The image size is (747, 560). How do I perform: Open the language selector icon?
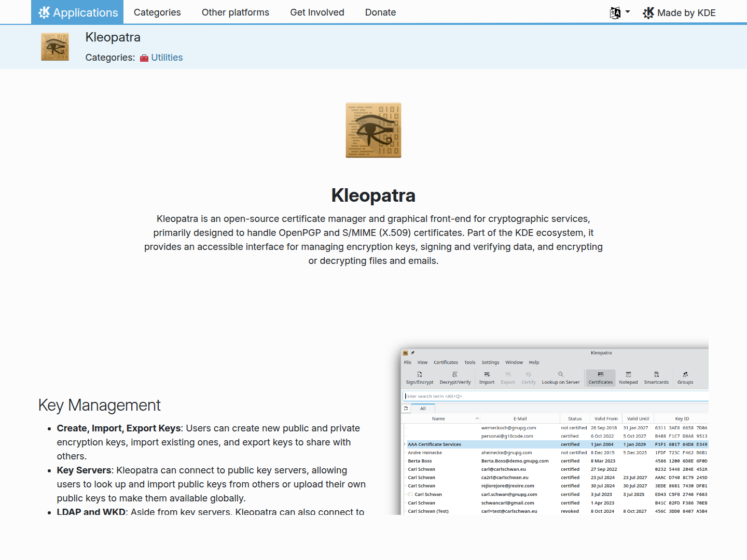615,13
